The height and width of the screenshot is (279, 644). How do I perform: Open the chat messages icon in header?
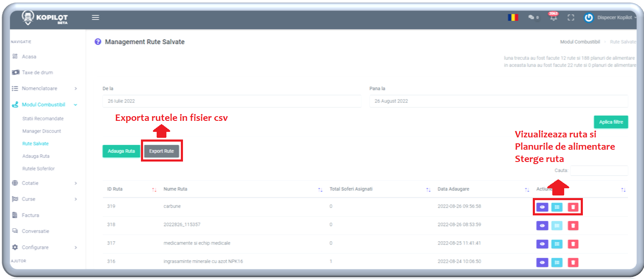click(533, 17)
